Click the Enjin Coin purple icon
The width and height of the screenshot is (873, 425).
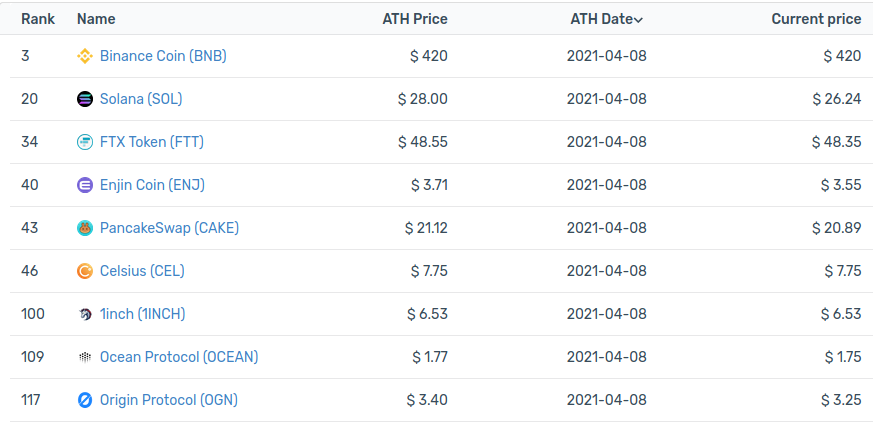(85, 185)
